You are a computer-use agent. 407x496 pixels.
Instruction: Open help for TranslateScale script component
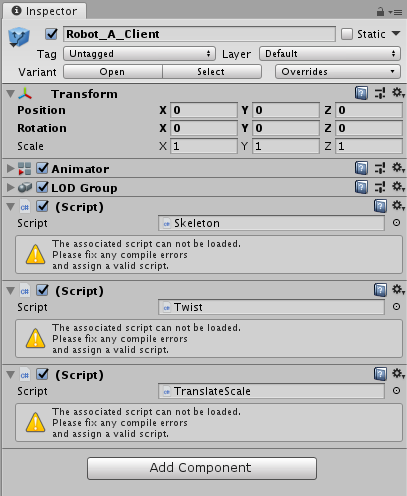380,374
